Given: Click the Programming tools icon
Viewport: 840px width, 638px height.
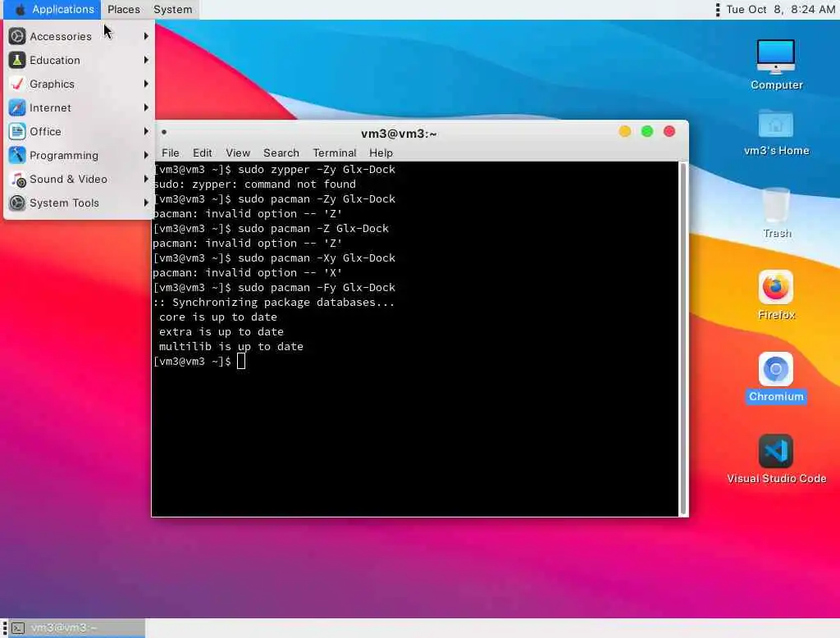Looking at the screenshot, I should coord(17,155).
